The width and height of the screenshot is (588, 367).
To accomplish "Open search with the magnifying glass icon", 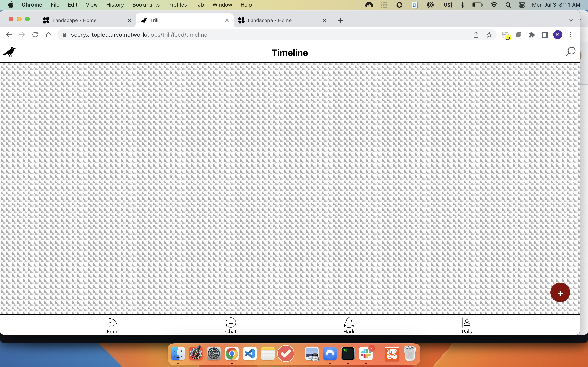I will (570, 52).
